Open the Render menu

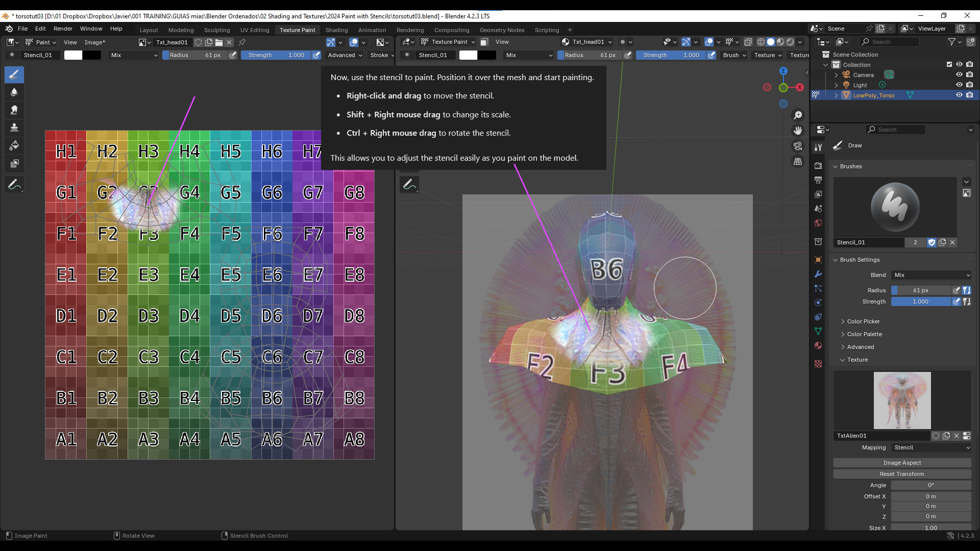pyautogui.click(x=63, y=29)
